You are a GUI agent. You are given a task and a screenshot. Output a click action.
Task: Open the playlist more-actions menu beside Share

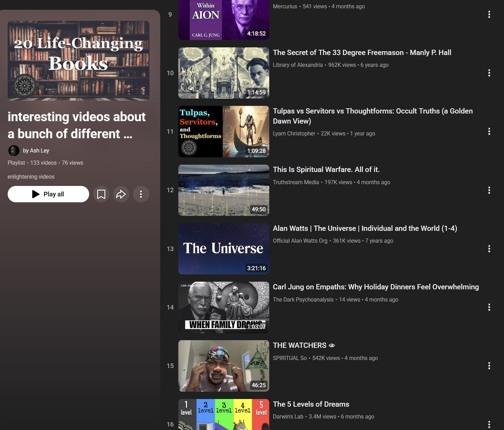(x=141, y=194)
